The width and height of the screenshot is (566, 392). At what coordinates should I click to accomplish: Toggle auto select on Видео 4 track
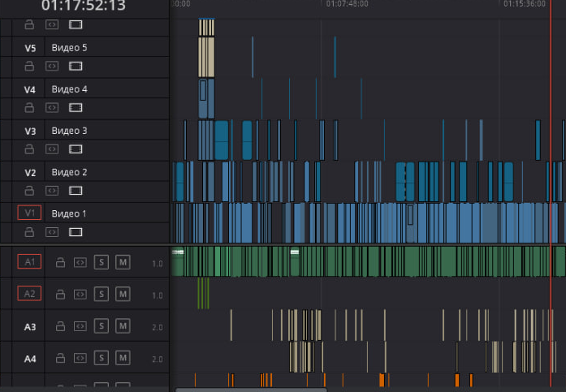point(52,108)
